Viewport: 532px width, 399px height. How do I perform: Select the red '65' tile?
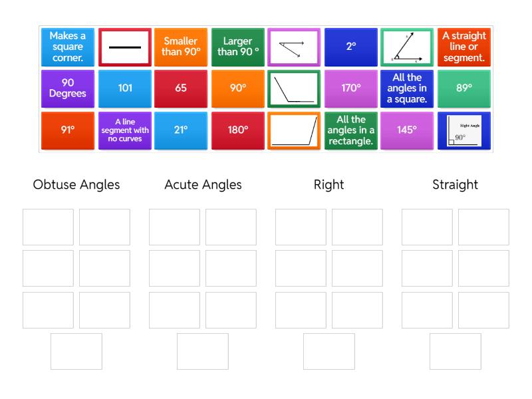coord(181,88)
